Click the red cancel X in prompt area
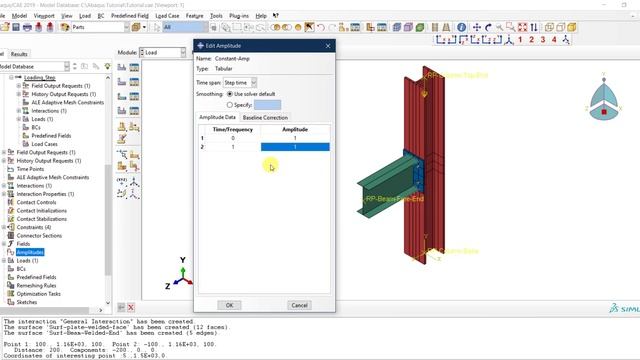The image size is (640, 360). click(131, 307)
